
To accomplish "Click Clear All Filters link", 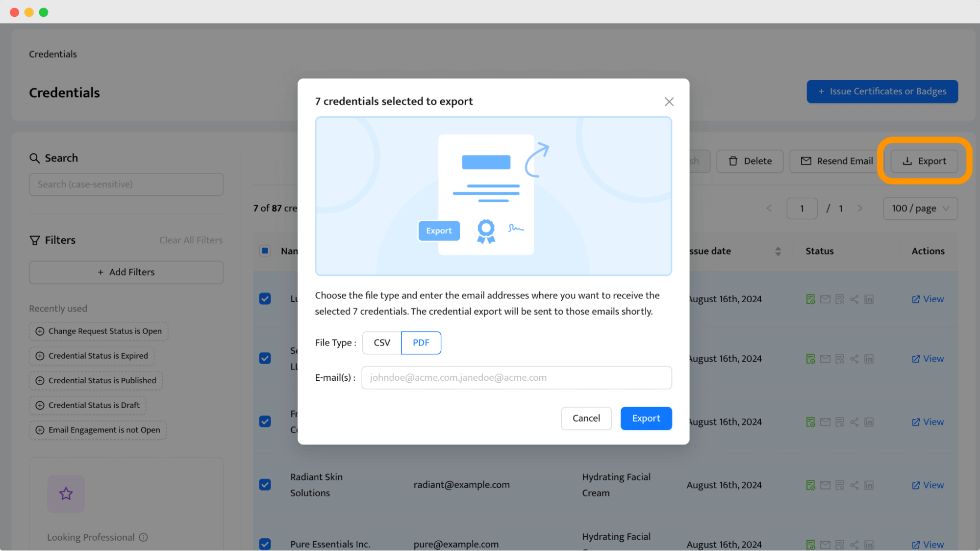I will click(x=191, y=240).
